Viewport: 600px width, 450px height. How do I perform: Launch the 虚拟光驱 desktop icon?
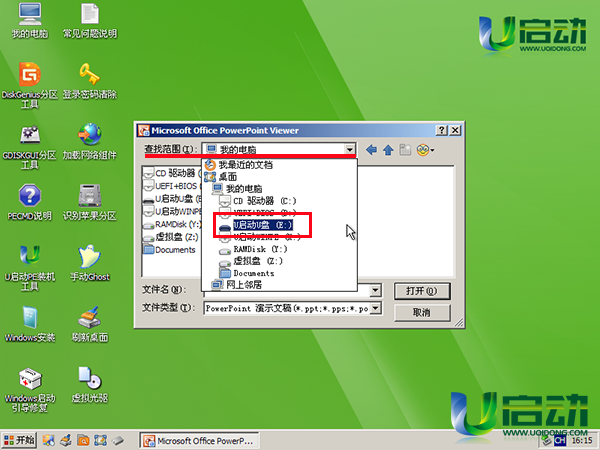[90, 385]
